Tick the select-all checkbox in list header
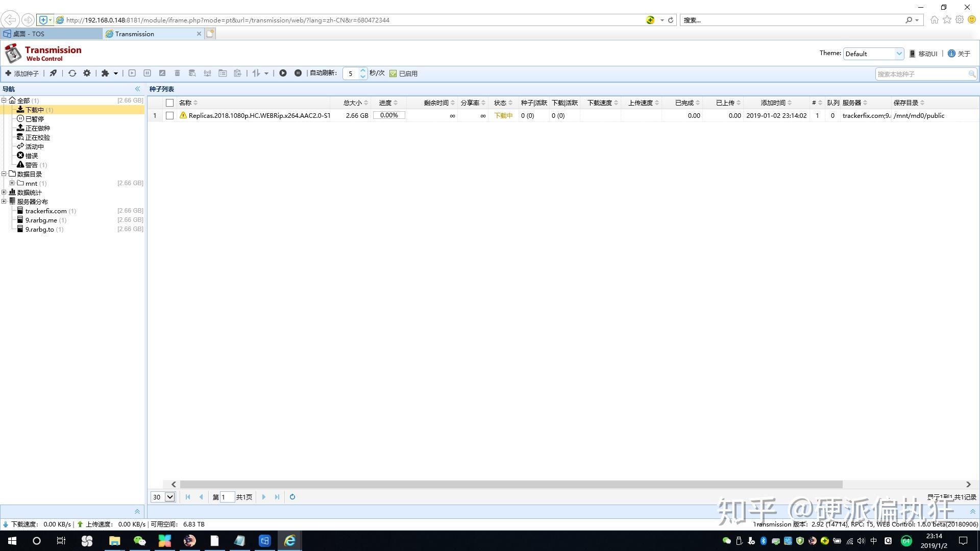 (169, 103)
